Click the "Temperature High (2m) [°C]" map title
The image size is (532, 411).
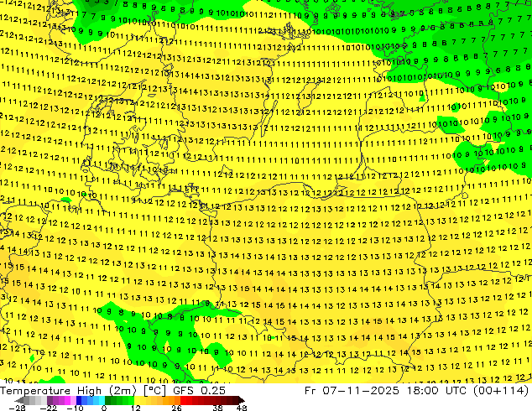click(x=83, y=391)
